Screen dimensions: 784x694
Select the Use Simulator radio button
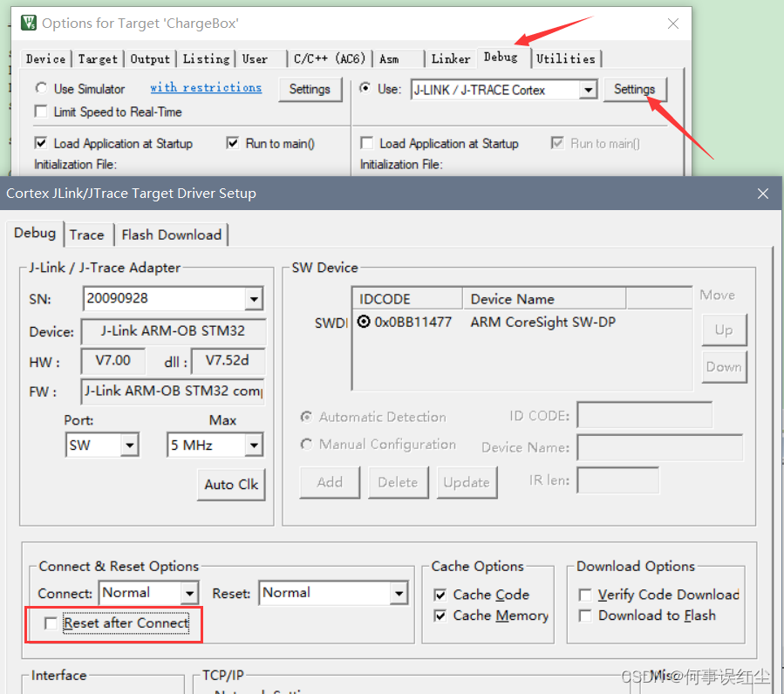click(41, 89)
